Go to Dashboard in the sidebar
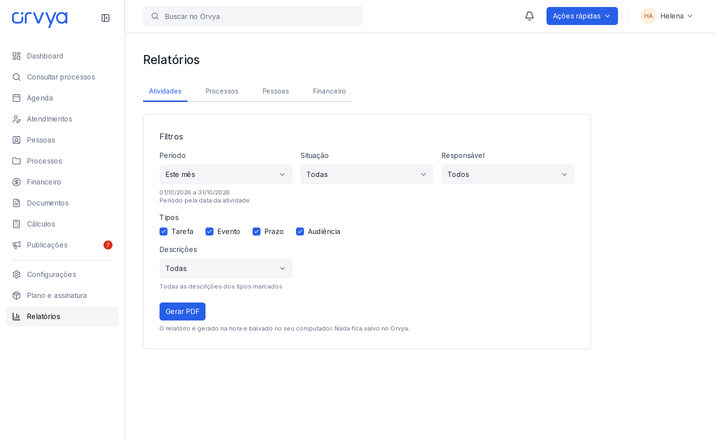720x440 pixels. [62, 56]
